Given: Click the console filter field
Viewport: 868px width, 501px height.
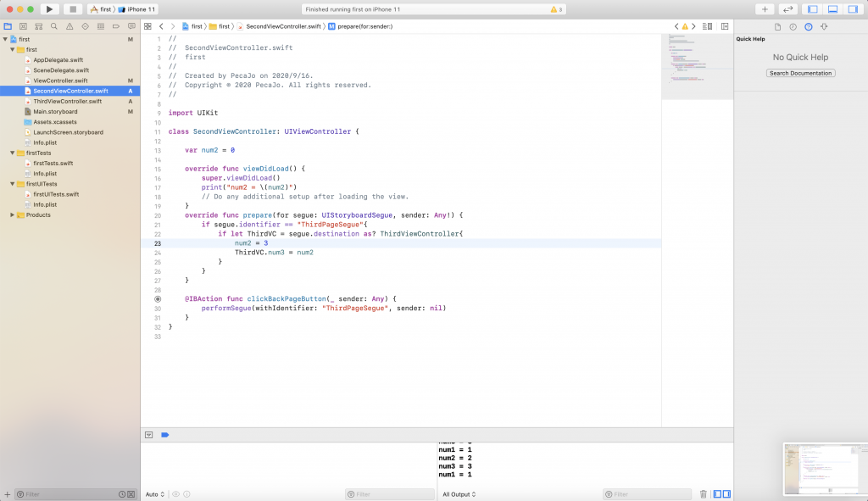Looking at the screenshot, I should (x=647, y=494).
